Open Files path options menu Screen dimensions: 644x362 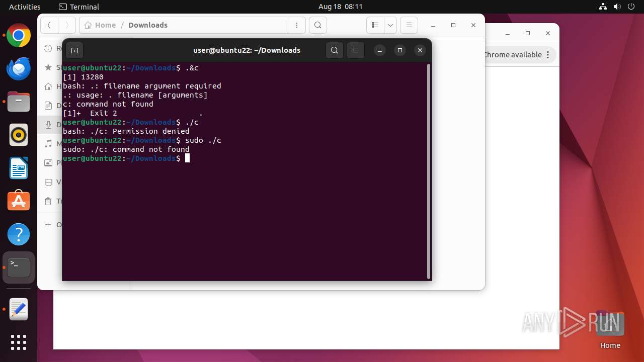click(x=297, y=25)
